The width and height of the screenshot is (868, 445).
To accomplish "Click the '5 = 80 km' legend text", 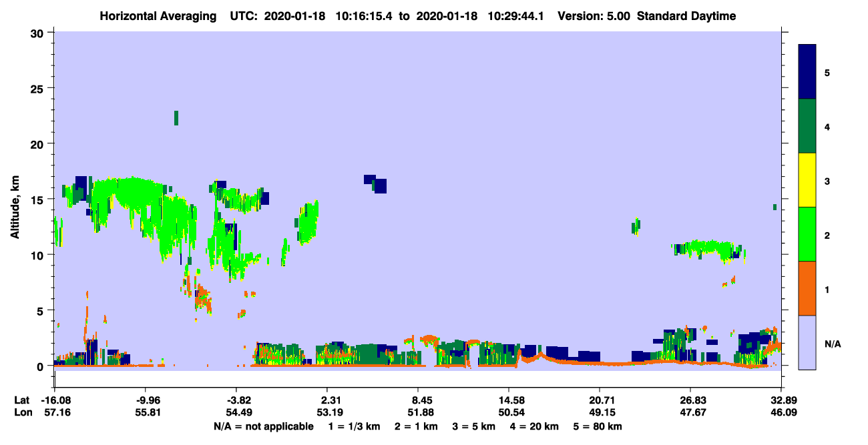I will point(598,426).
